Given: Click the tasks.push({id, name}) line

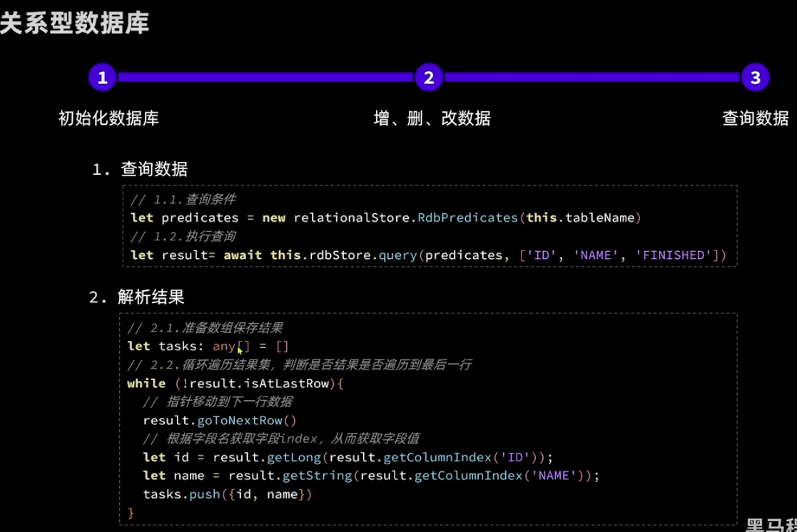Looking at the screenshot, I should [x=228, y=494].
